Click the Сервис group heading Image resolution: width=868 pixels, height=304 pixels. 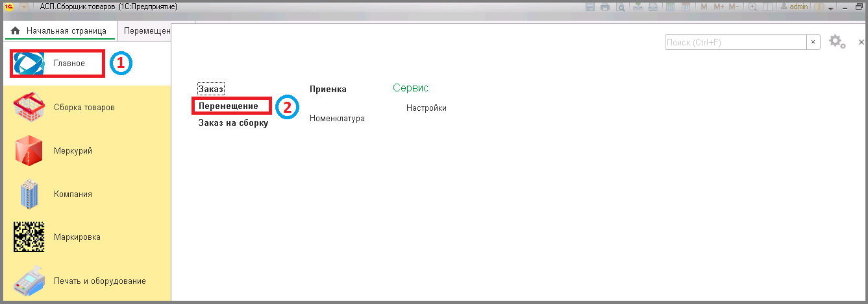tap(410, 88)
